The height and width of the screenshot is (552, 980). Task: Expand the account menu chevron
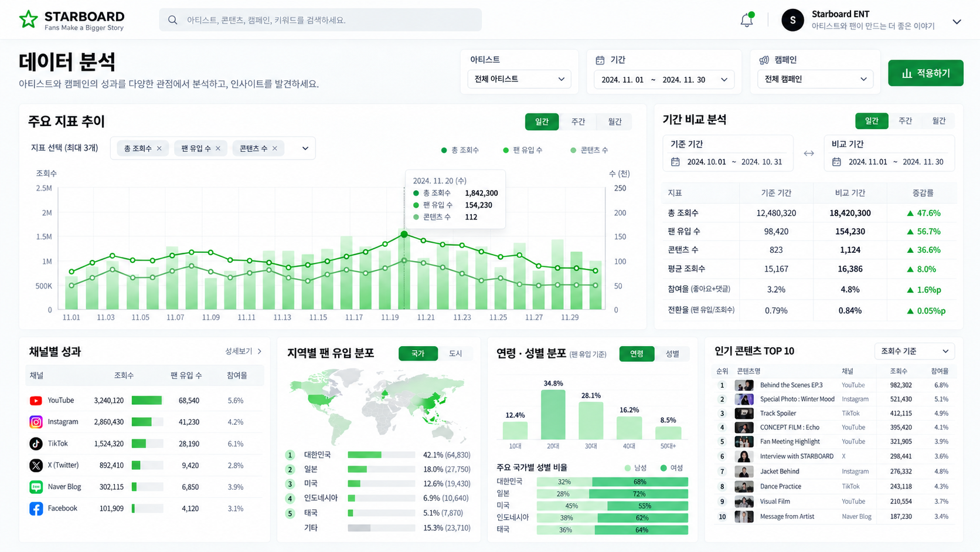point(957,22)
